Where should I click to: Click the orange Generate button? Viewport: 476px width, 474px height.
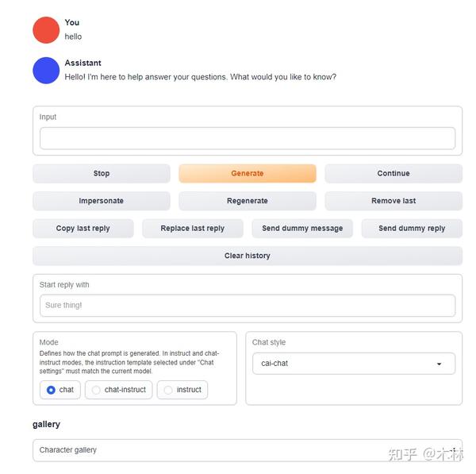click(248, 174)
